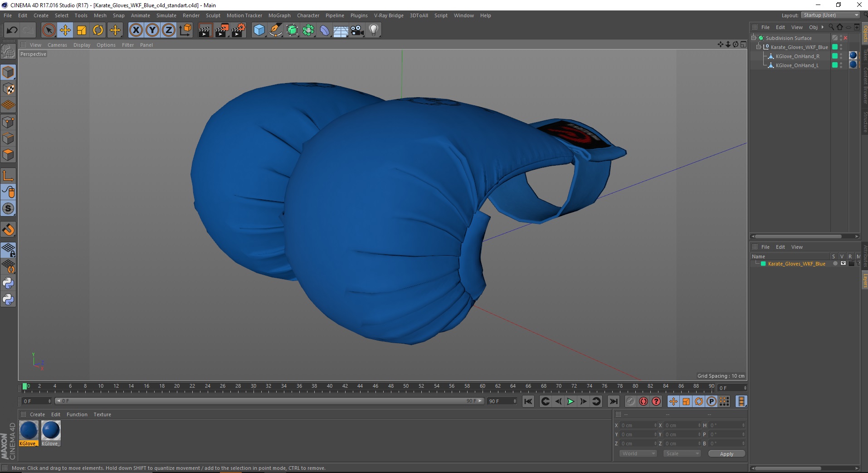Add a Light object

374,30
